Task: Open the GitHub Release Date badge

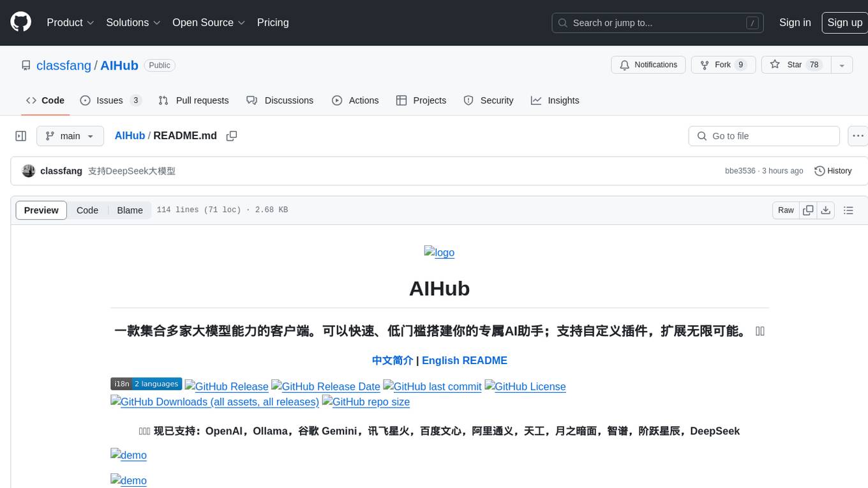Action: (325, 386)
